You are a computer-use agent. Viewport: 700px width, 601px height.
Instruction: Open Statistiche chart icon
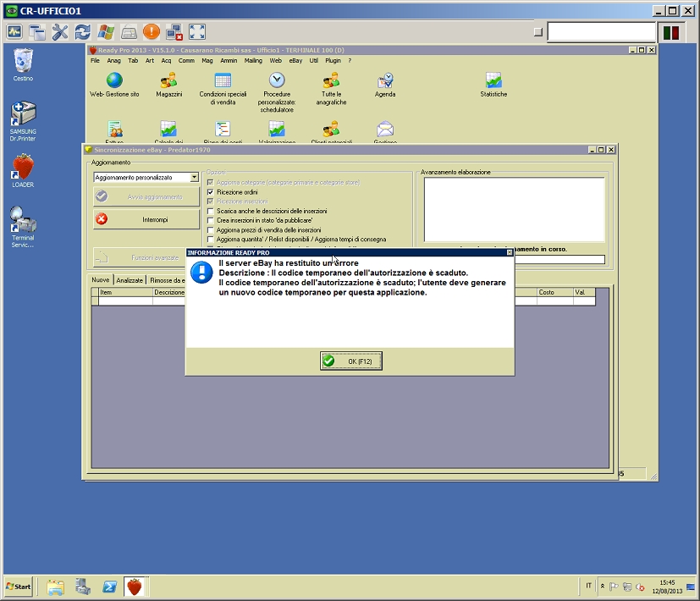(x=493, y=85)
